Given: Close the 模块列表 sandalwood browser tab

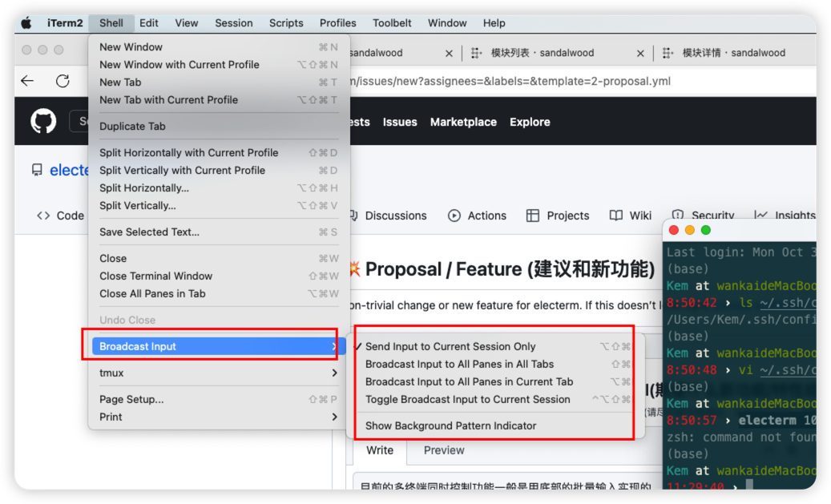Looking at the screenshot, I should tap(640, 53).
